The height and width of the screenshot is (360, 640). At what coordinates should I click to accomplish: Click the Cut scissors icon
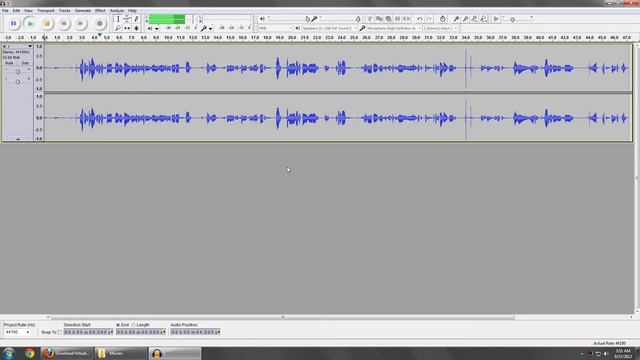[370, 19]
